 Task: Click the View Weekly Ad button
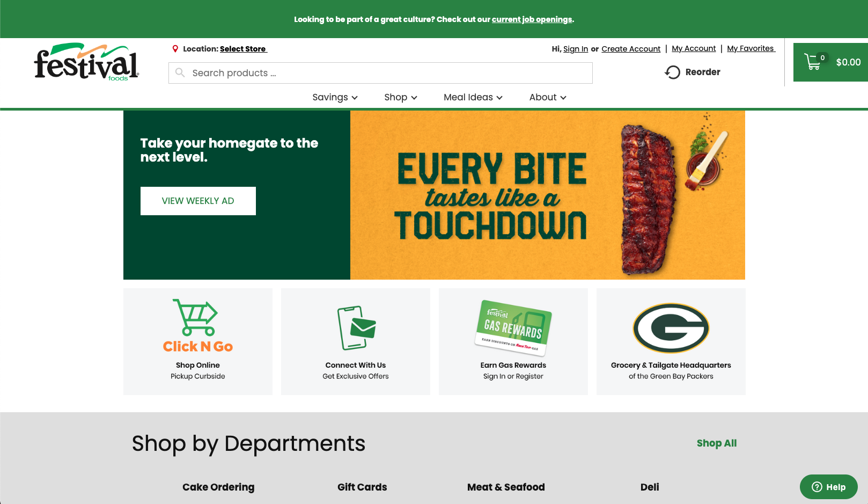(198, 201)
